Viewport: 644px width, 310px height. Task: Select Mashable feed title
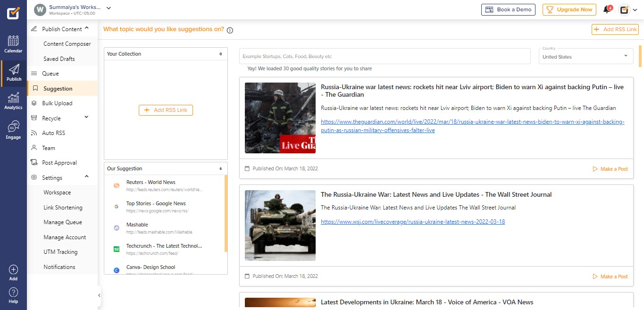pyautogui.click(x=137, y=225)
